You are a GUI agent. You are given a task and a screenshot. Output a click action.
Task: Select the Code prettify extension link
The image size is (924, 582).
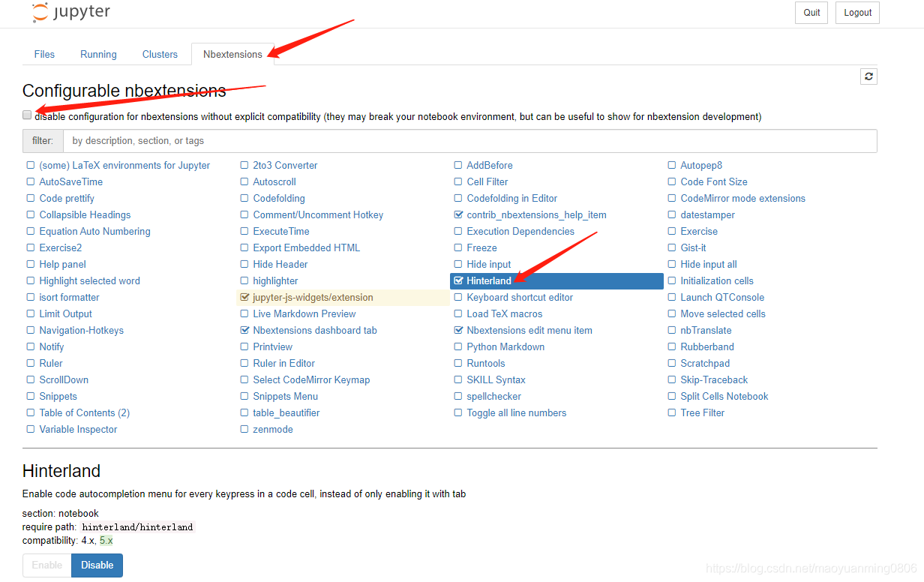67,199
